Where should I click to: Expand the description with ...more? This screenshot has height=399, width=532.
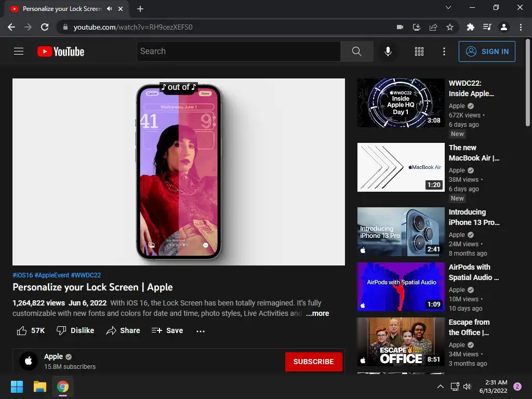(317, 313)
